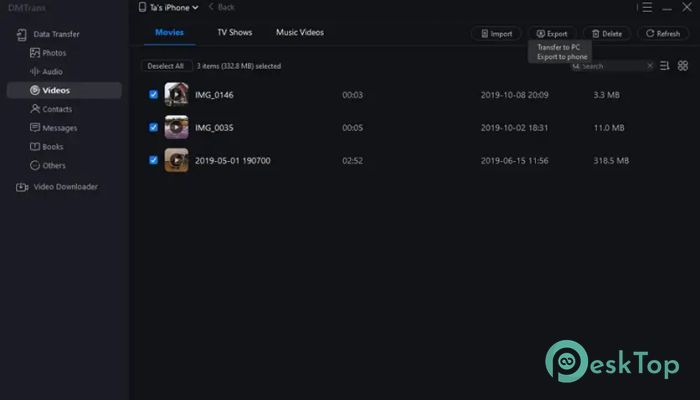Click the Data Transfer phone icon
Viewport: 700px width, 400px height.
click(x=21, y=34)
